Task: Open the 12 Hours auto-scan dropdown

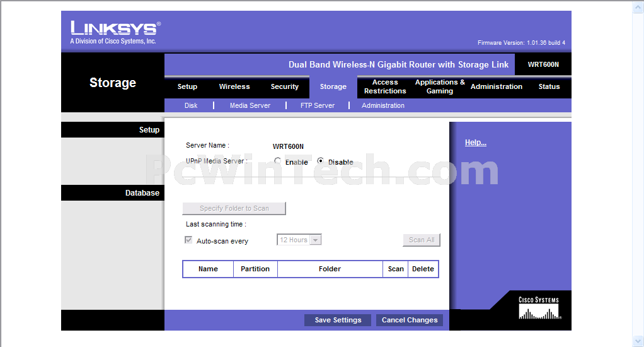Action: 299,240
